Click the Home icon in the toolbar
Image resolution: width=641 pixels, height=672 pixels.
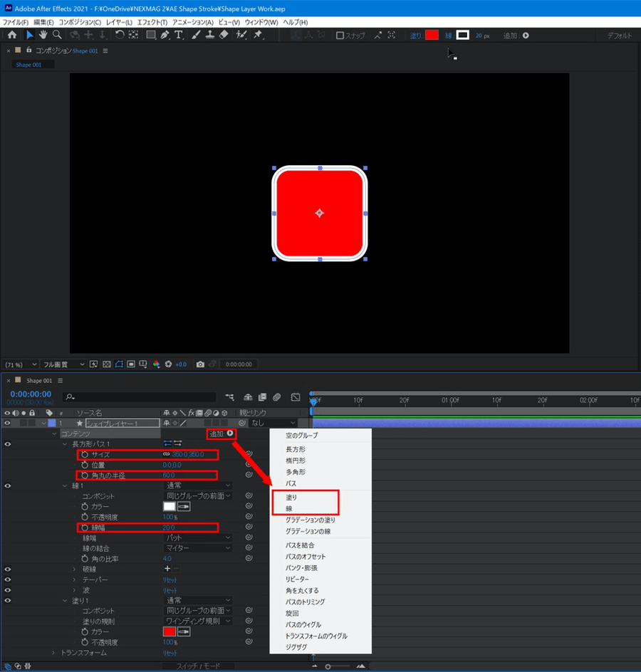pyautogui.click(x=12, y=35)
